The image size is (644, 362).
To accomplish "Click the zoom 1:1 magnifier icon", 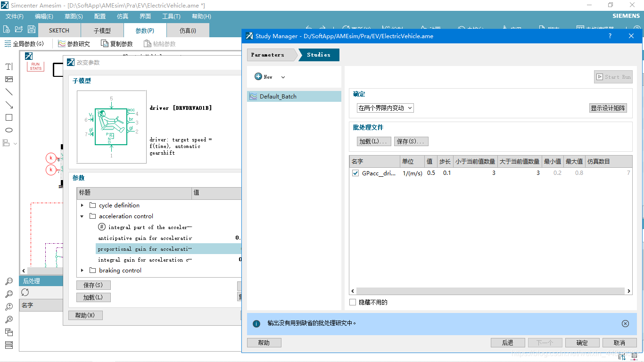I will pyautogui.click(x=9, y=281).
